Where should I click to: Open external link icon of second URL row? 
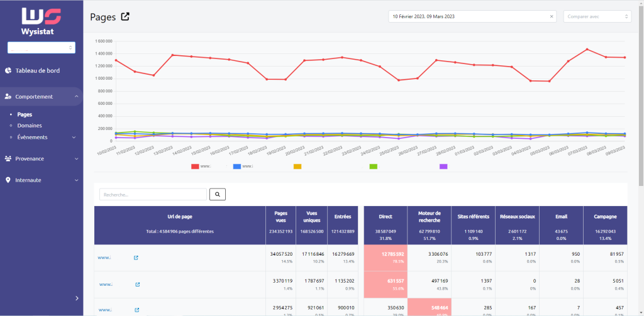pyautogui.click(x=136, y=285)
